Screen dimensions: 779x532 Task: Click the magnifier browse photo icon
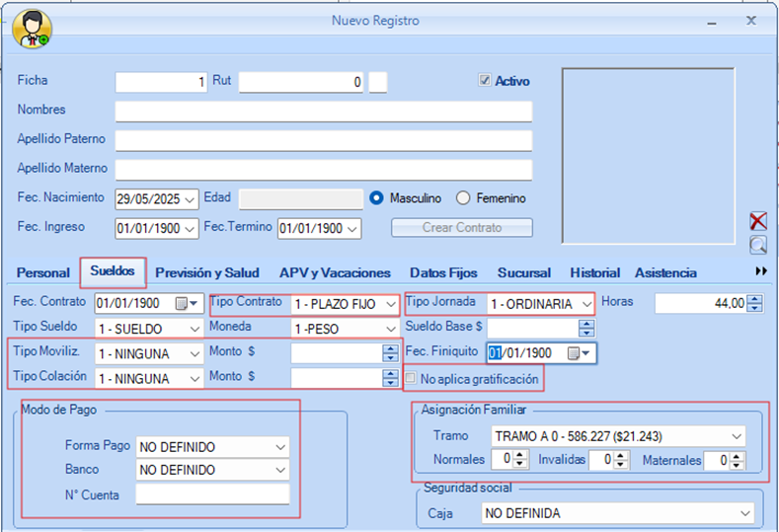[x=757, y=245]
